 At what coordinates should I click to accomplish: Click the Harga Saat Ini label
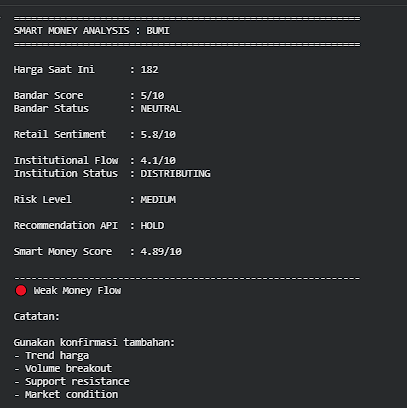[54, 69]
